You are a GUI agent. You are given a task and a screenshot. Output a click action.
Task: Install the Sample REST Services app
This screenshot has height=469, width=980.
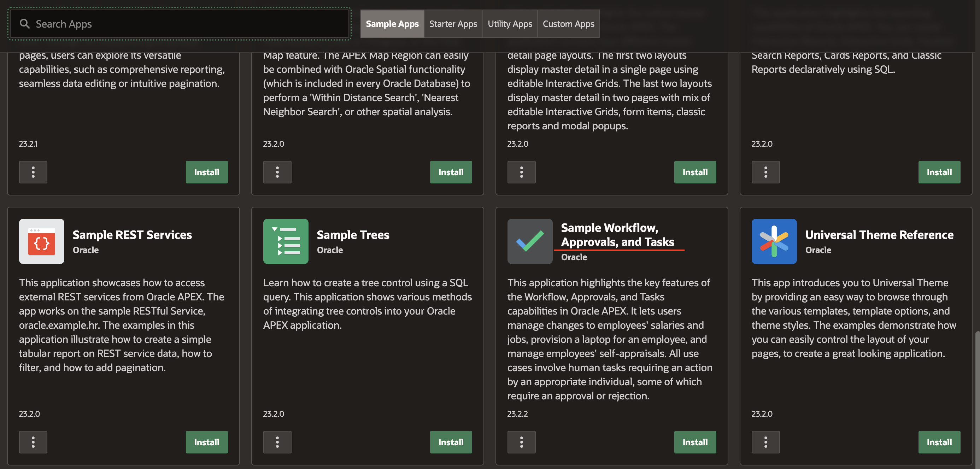coord(207,442)
